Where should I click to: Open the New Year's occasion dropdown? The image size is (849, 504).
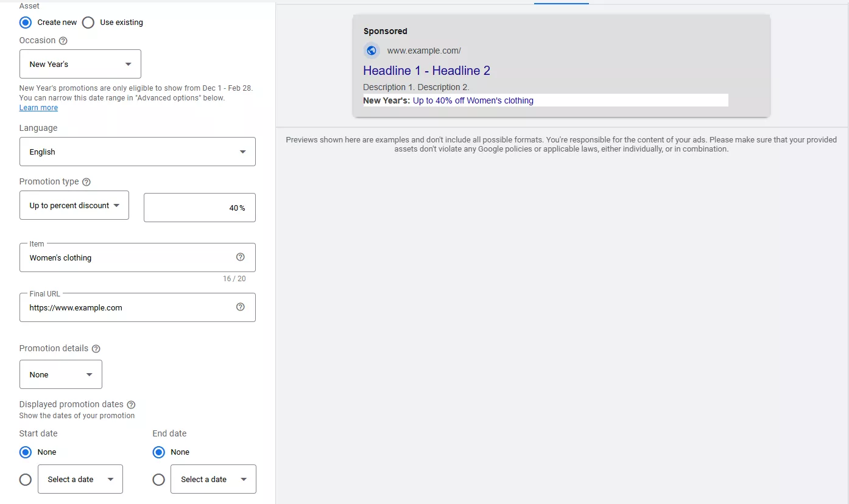point(80,64)
